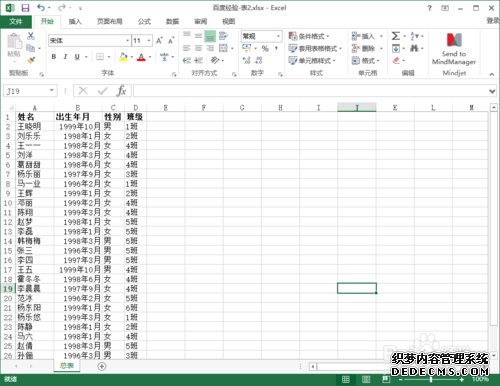Save the workbook with the floppy icon
500x386 pixels.
point(25,8)
